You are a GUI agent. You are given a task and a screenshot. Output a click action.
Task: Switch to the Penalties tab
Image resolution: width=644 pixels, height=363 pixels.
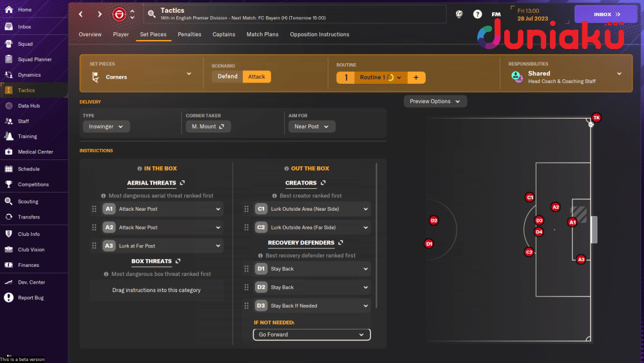189,35
